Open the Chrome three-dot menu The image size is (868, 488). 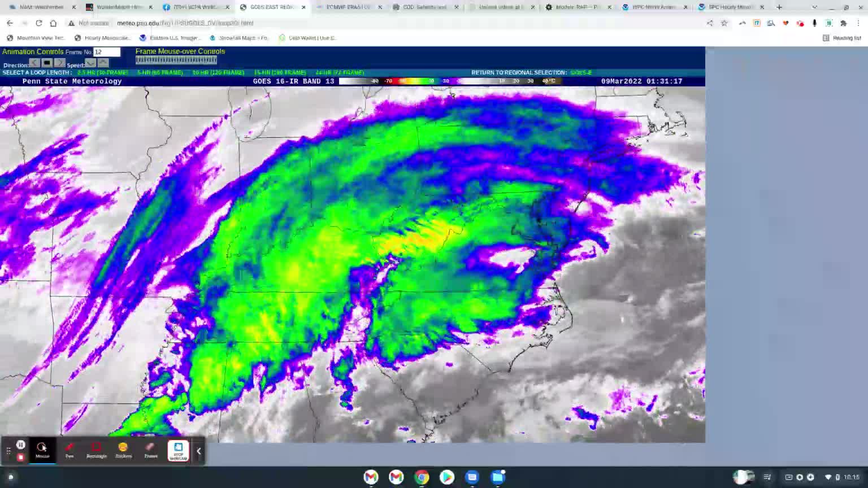point(858,23)
